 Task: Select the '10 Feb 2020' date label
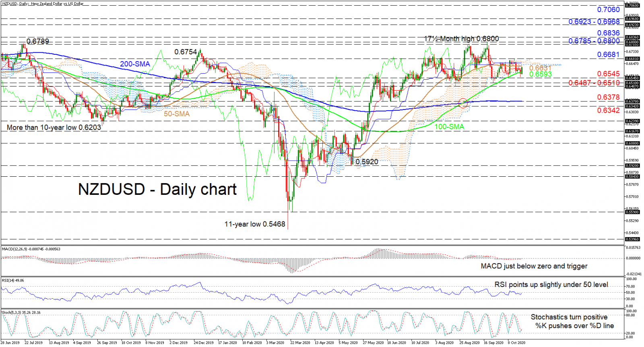(x=252, y=343)
